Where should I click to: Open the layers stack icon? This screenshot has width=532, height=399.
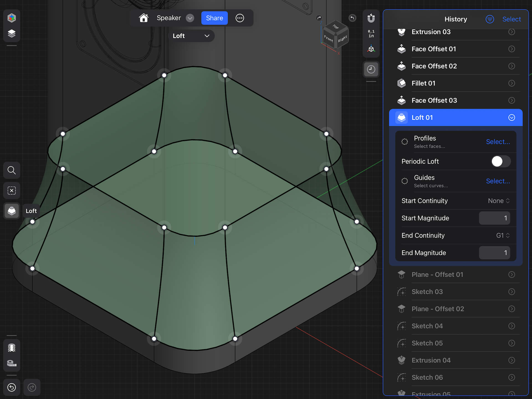coord(12,34)
